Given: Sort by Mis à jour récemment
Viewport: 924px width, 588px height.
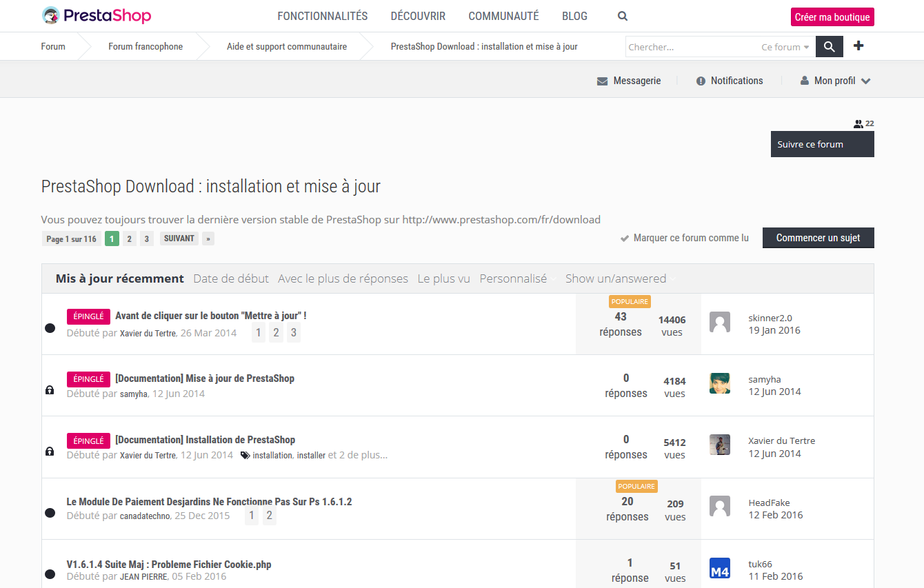Looking at the screenshot, I should (120, 278).
